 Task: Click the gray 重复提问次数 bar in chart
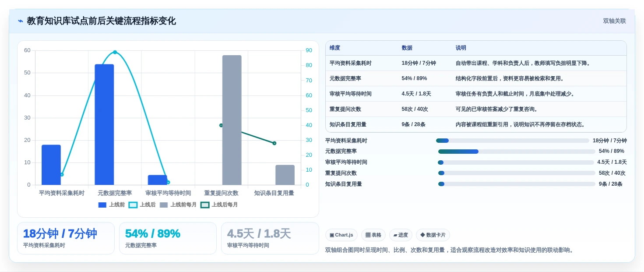(232, 120)
